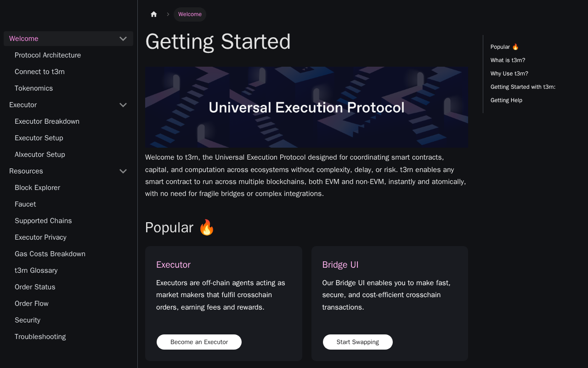Select Tokenomics in the sidebar
Viewport: 588px width, 368px height.
click(34, 88)
